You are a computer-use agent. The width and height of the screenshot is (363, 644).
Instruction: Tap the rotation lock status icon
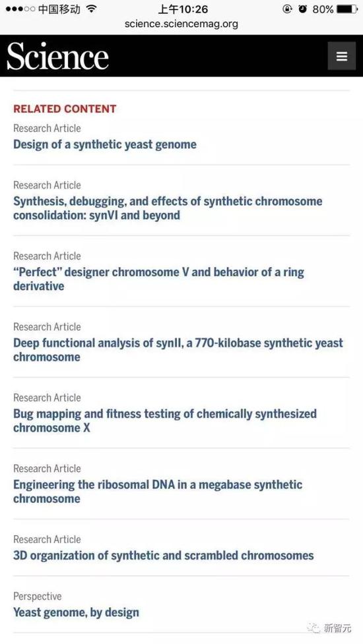click(287, 9)
